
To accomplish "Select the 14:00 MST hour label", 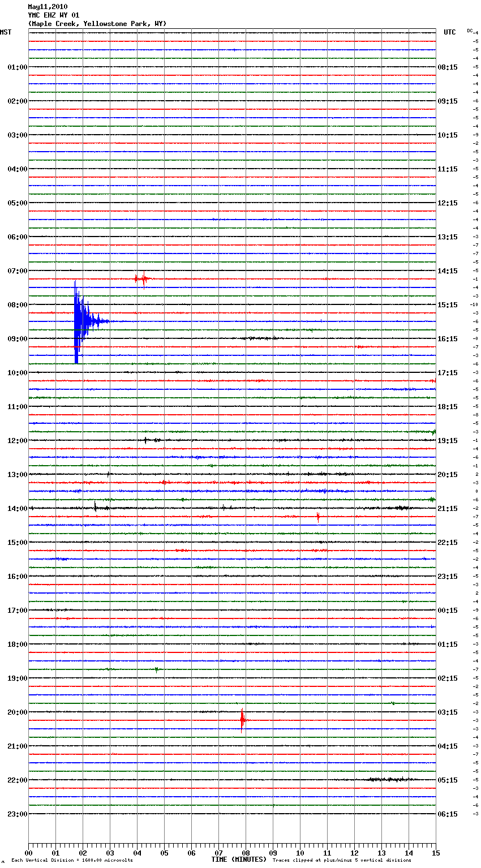I will tap(18, 509).
